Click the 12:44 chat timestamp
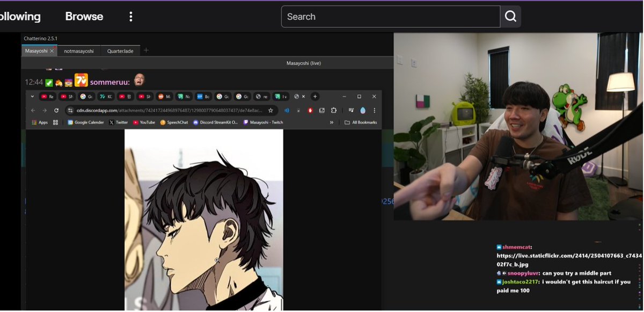644x312 pixels. (x=33, y=83)
